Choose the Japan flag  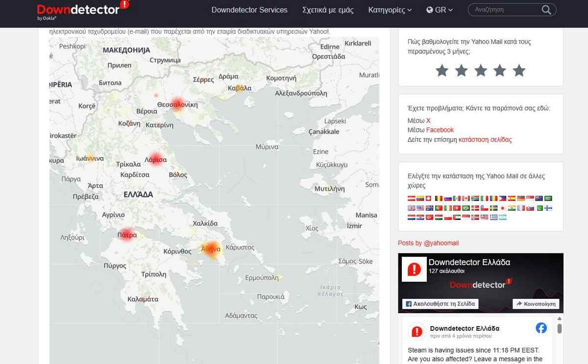[x=502, y=208]
